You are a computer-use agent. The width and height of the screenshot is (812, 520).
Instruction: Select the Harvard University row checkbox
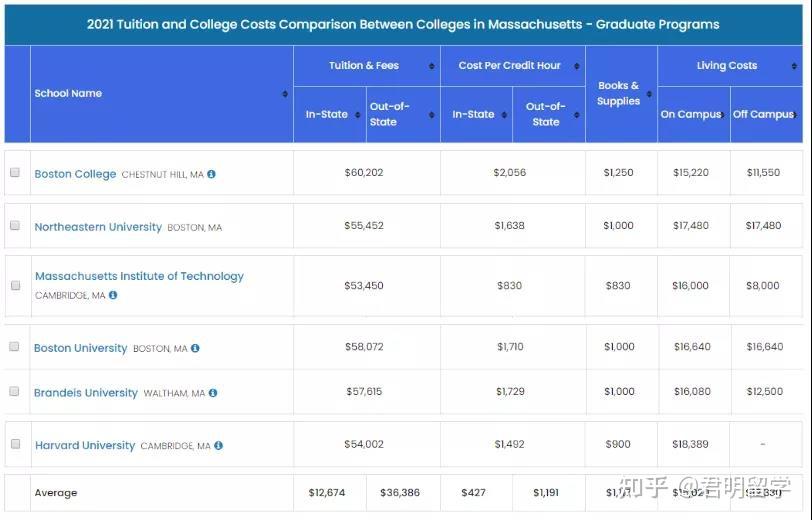[x=16, y=444]
